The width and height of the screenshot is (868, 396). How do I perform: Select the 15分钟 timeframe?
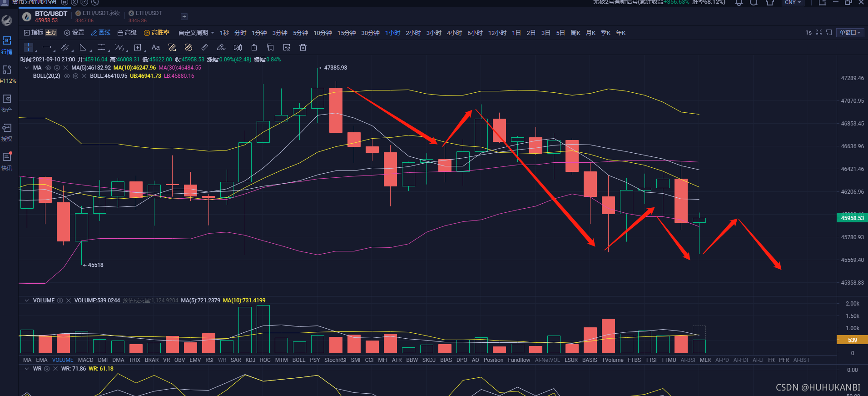pyautogui.click(x=347, y=33)
